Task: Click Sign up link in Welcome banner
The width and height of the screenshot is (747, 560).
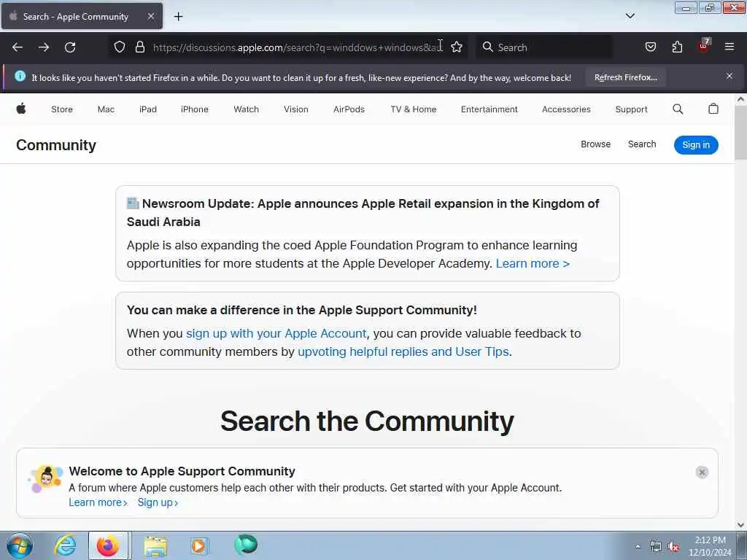Action: 158,502
